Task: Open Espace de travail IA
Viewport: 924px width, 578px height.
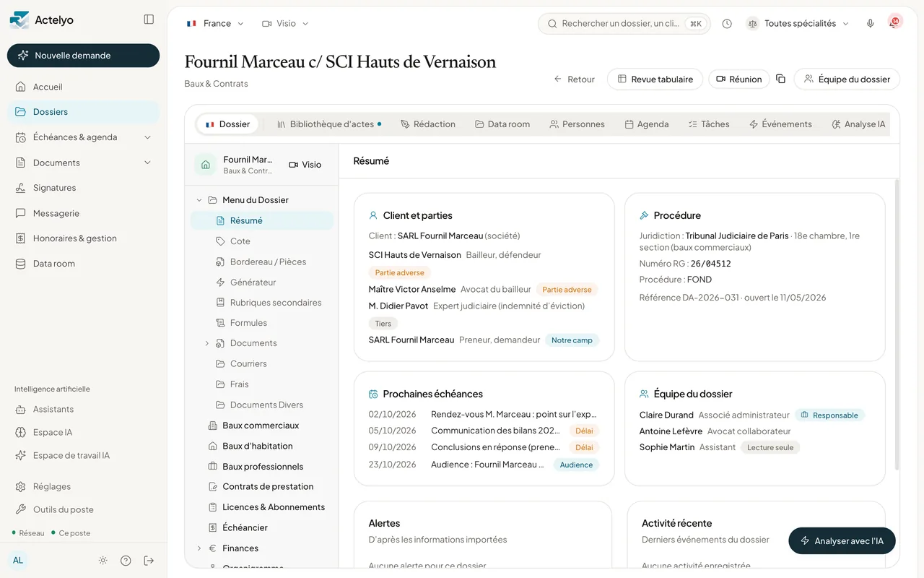Action: (83, 455)
